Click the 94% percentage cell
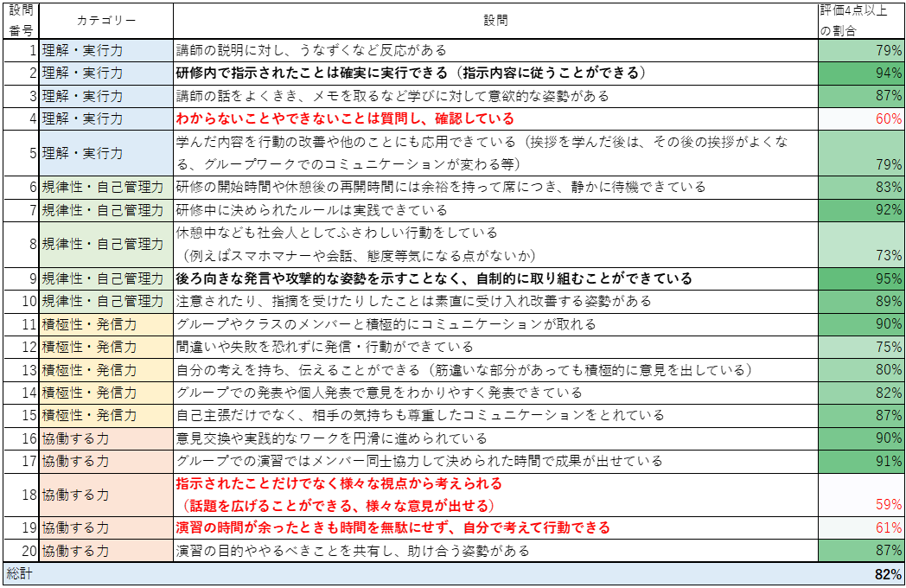906x588 pixels. [x=861, y=73]
